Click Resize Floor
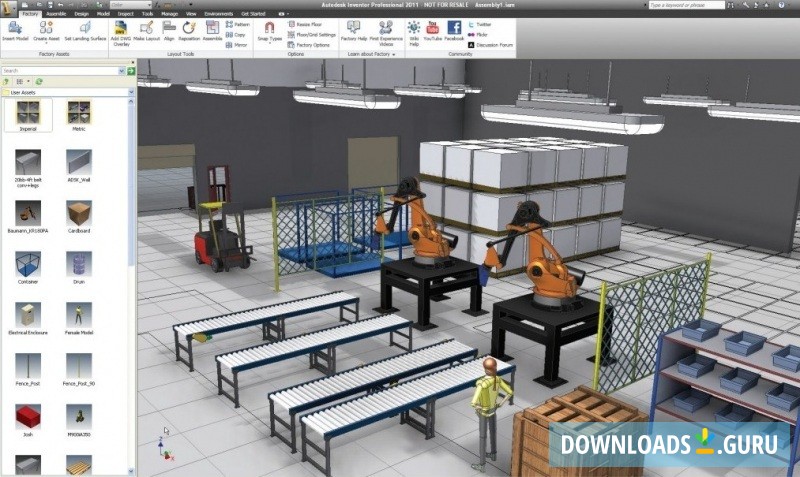Screen dimensions: 800x477 [305, 24]
